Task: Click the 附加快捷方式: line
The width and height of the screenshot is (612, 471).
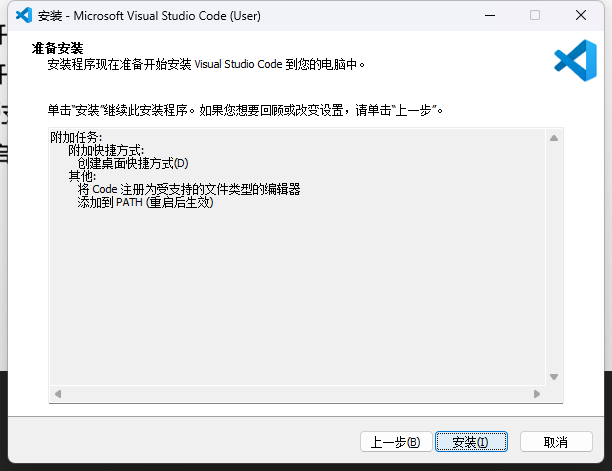Action: point(106,150)
